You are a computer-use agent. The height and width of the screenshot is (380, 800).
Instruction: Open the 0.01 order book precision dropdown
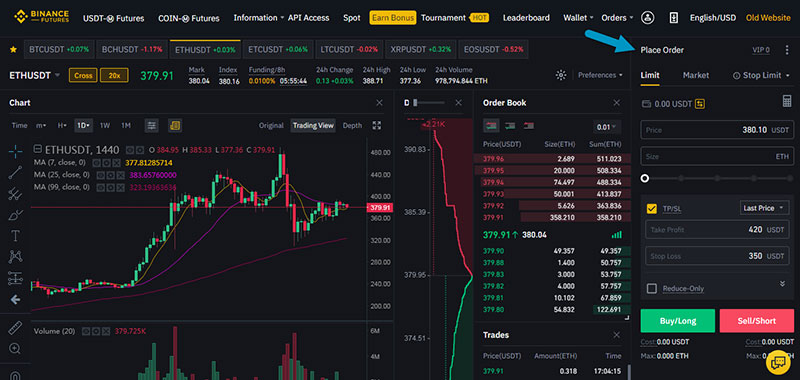coord(607,126)
